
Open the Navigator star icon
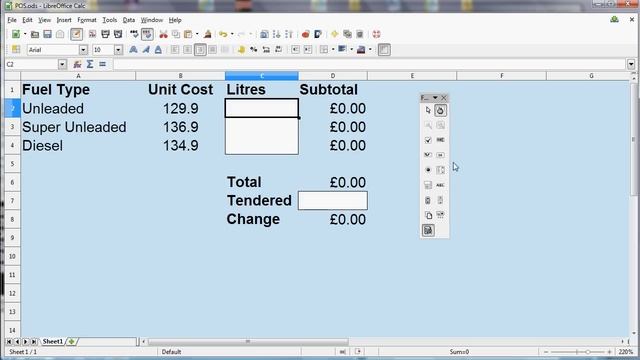point(335,34)
